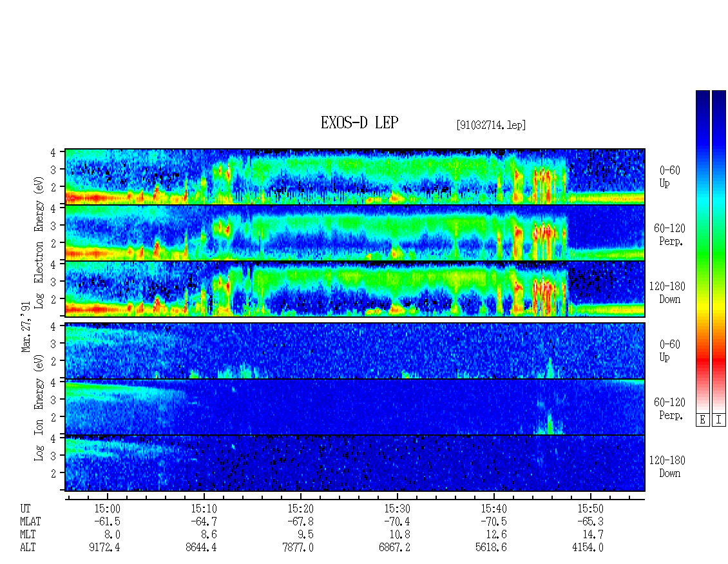Click the ALT value "9172.4"
728x564 pixels.
point(104,548)
